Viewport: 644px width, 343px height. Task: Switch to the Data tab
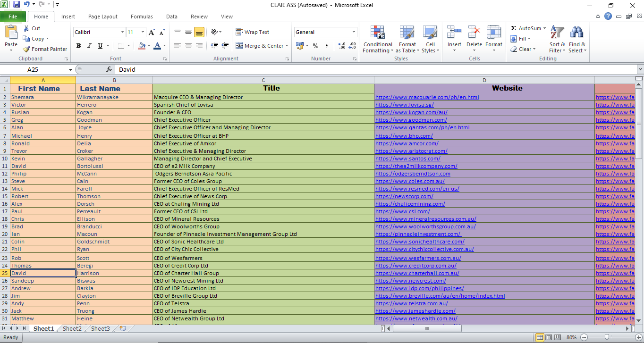point(172,17)
